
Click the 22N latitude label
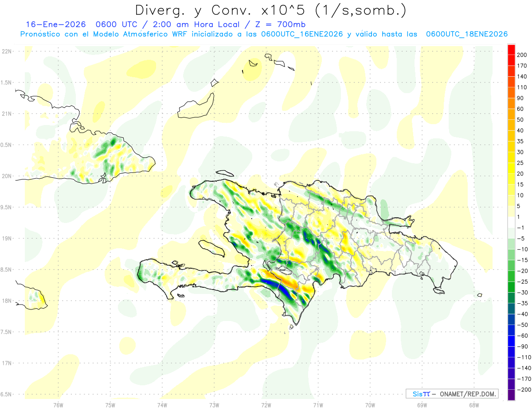6,51
